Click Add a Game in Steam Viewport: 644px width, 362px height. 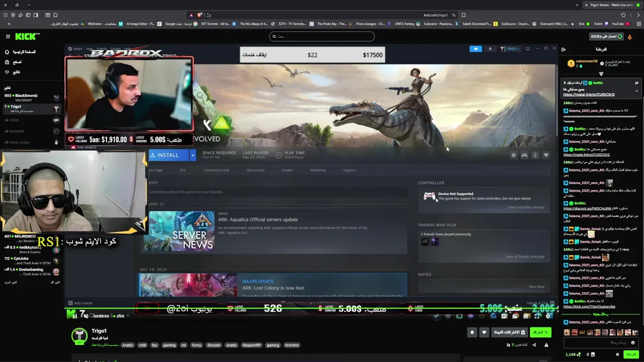point(80,303)
